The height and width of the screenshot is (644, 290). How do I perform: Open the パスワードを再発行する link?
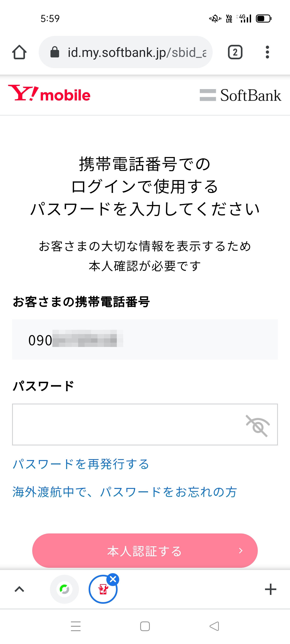point(81,464)
